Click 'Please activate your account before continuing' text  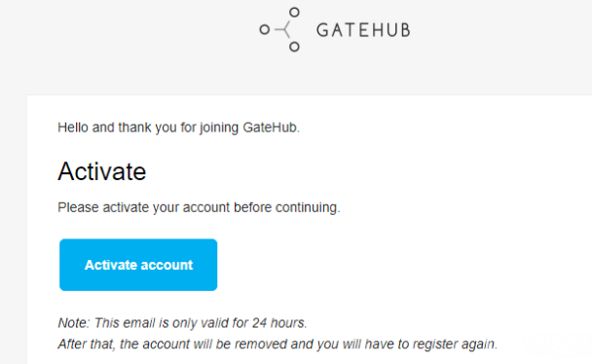coord(199,207)
